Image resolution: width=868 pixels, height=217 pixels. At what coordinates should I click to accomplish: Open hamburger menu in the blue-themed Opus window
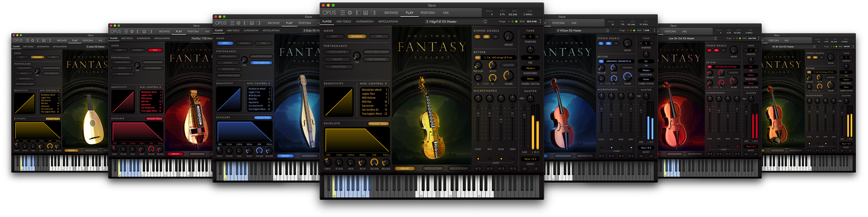click(232, 23)
